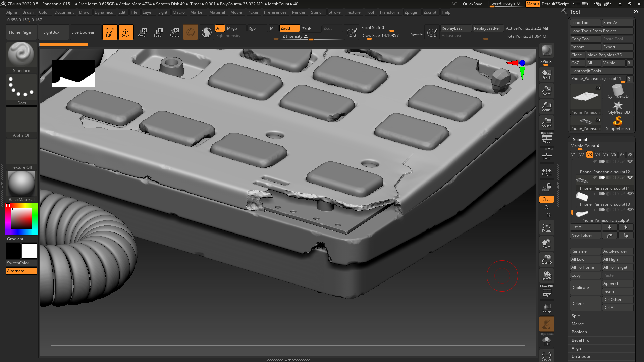Click the Frame icon in right shelf
The image size is (644, 362).
(546, 227)
